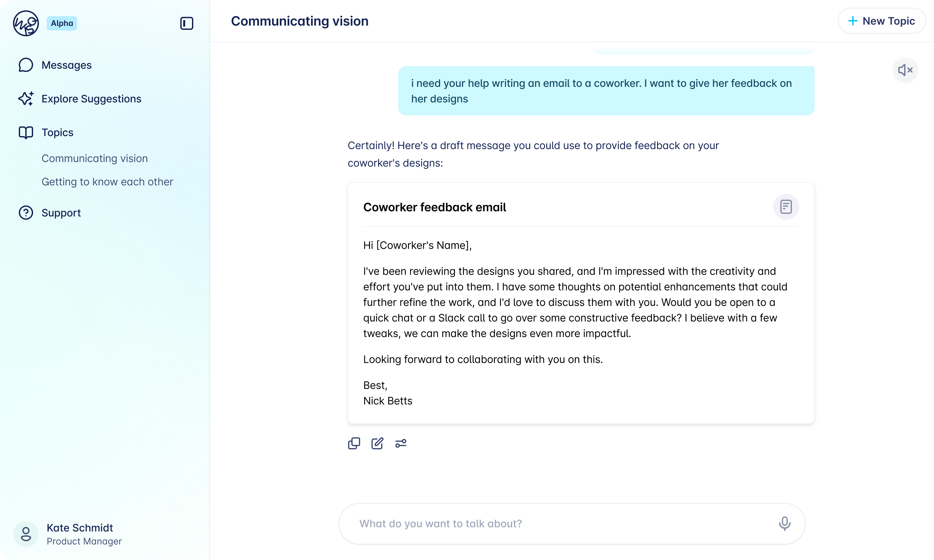This screenshot has height=560, width=934.
Task: Click the document icon on the feedback email card
Action: pyautogui.click(x=786, y=207)
